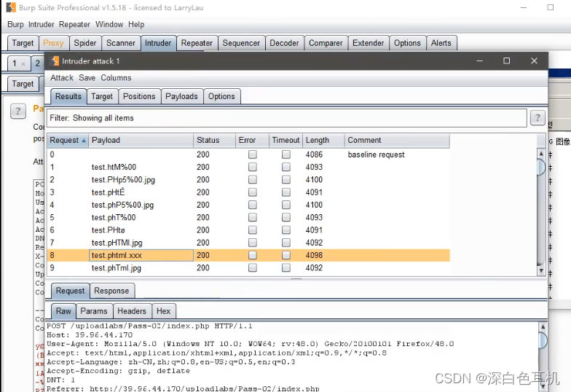Switch to Sequencer tab in main window

(x=241, y=43)
